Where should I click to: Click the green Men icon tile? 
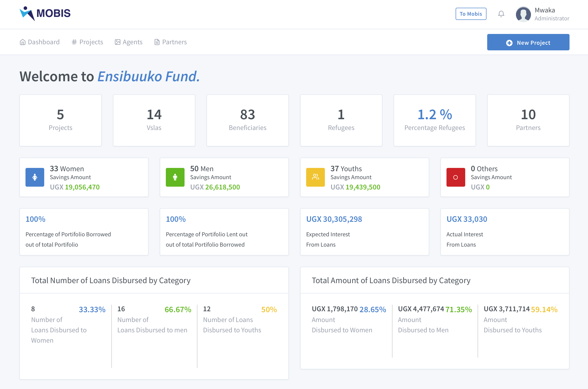point(175,177)
